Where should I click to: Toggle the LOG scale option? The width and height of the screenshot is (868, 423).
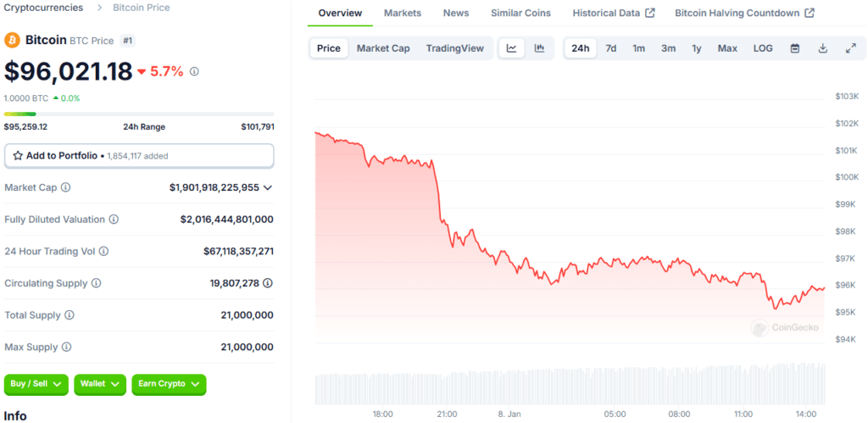click(763, 48)
